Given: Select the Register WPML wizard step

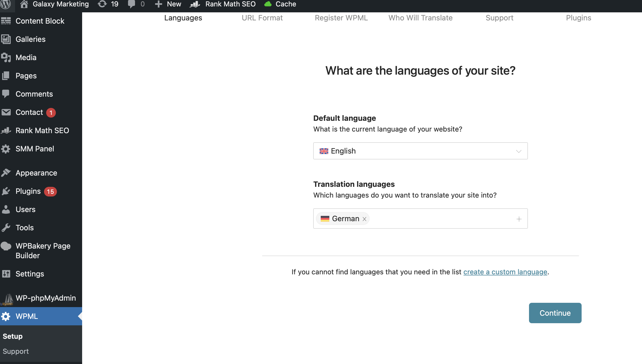Looking at the screenshot, I should [x=341, y=18].
